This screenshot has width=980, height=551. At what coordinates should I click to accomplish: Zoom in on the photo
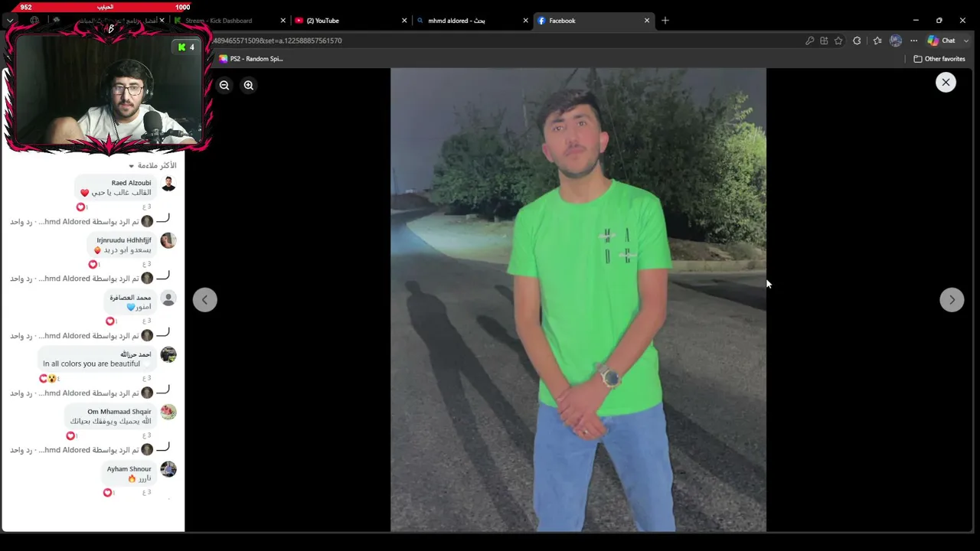248,85
